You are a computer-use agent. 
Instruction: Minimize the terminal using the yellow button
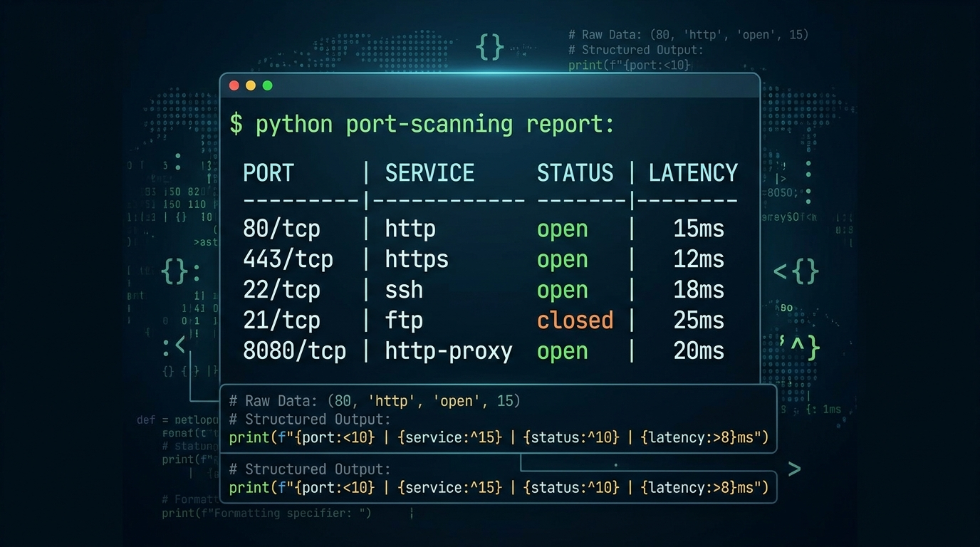251,85
